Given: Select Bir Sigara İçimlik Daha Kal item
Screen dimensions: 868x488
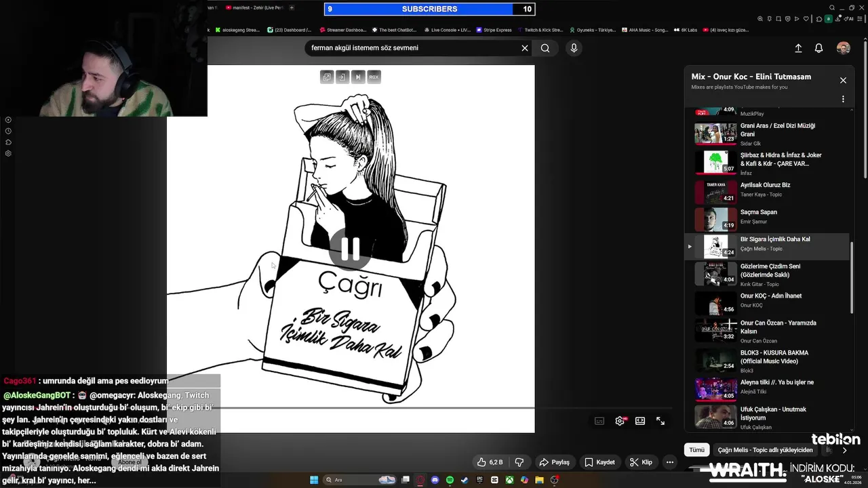Looking at the screenshot, I should (x=768, y=247).
